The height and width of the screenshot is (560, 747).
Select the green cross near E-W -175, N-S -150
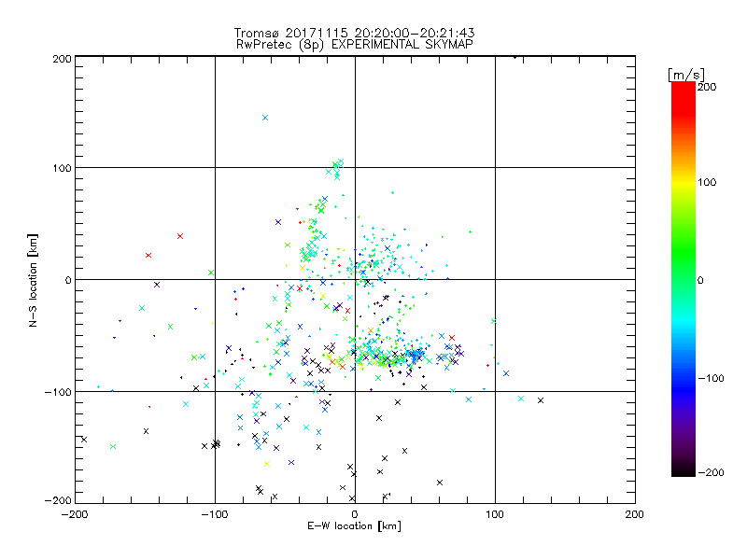[113, 447]
